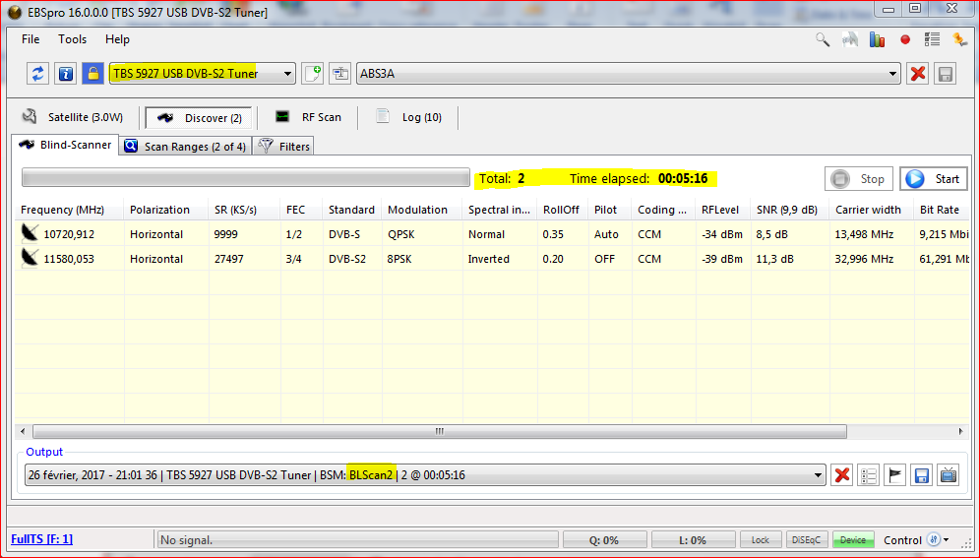Click the refresh devices icon
980x558 pixels.
(38, 74)
